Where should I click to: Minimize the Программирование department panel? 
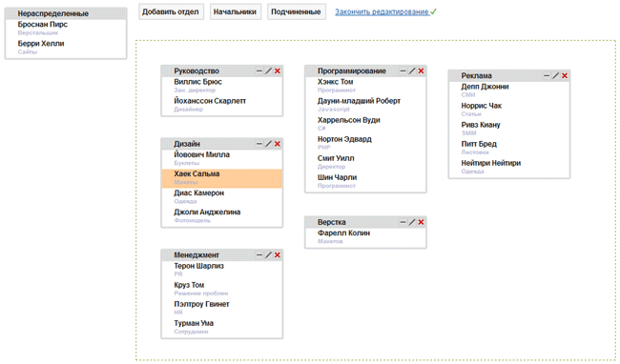(403, 71)
